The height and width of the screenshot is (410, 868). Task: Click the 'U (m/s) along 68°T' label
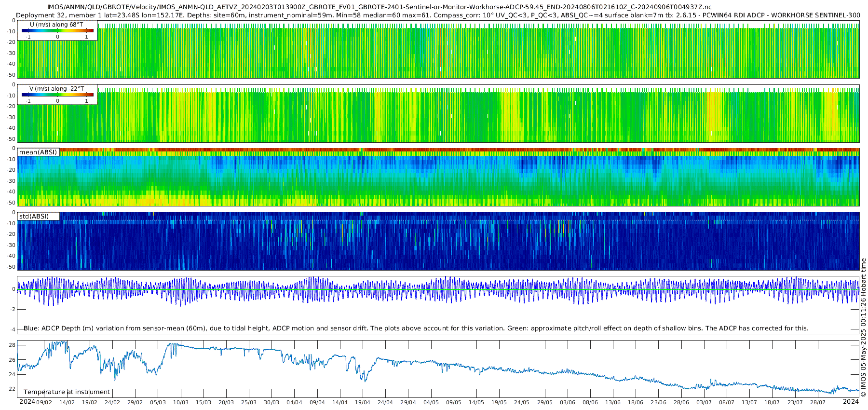point(56,25)
